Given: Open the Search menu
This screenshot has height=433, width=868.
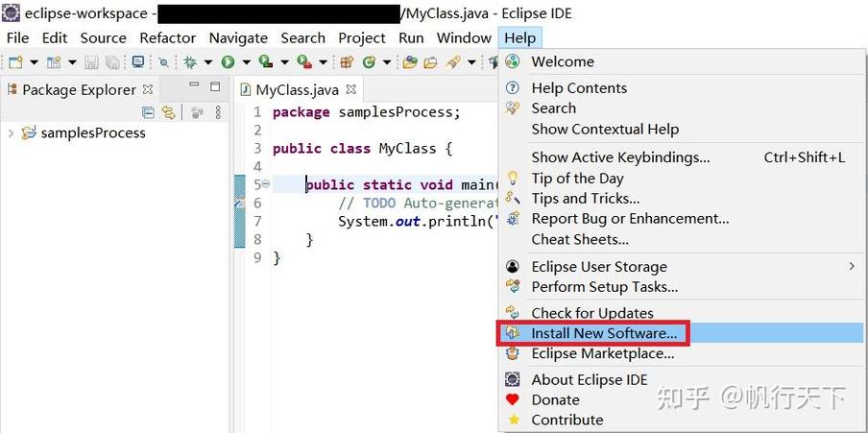Looking at the screenshot, I should click(x=302, y=38).
